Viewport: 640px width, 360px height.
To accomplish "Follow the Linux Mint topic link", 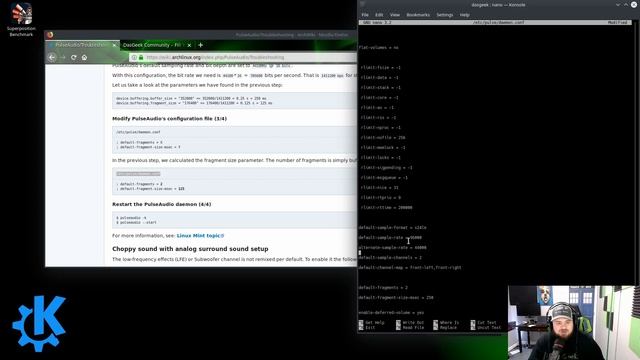I will (200, 236).
